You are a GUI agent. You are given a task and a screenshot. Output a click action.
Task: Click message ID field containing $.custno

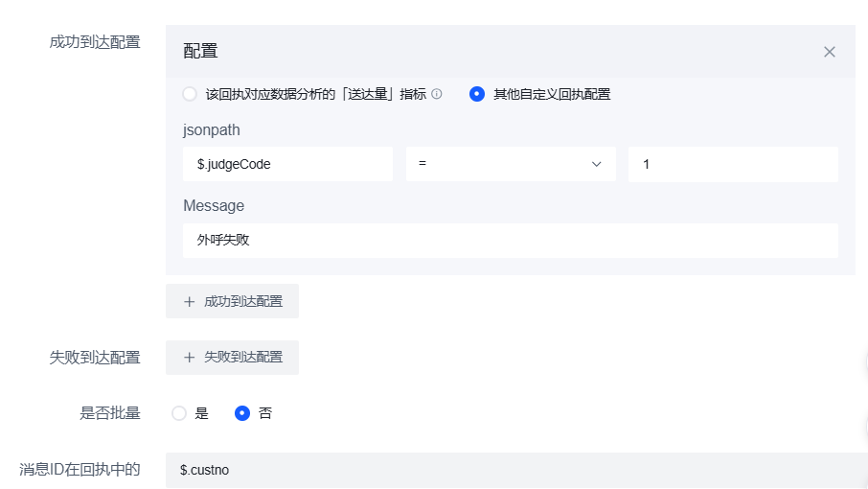516,470
